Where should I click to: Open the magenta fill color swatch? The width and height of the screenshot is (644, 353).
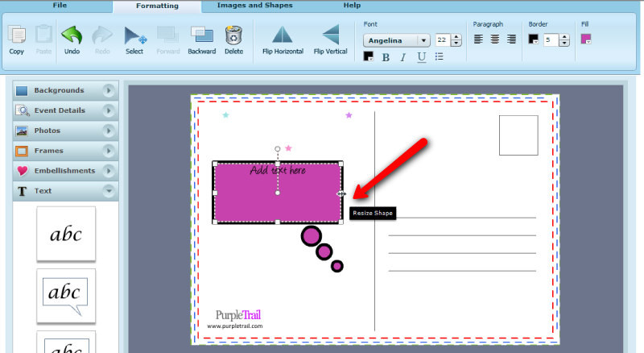[x=586, y=39]
